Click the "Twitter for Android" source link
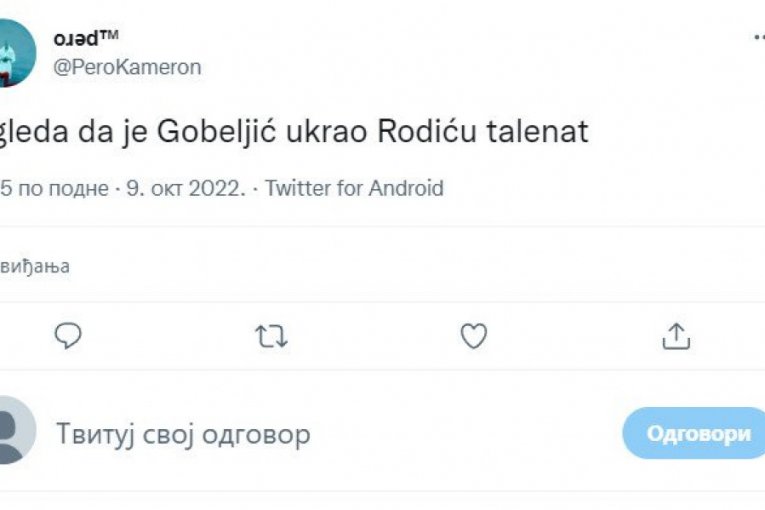This screenshot has width=765, height=510. pyautogui.click(x=354, y=188)
